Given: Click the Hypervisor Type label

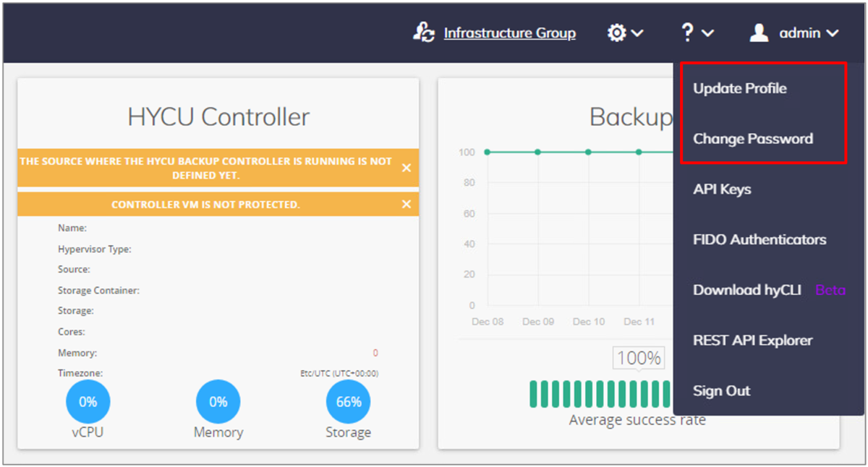Looking at the screenshot, I should pos(95,249).
